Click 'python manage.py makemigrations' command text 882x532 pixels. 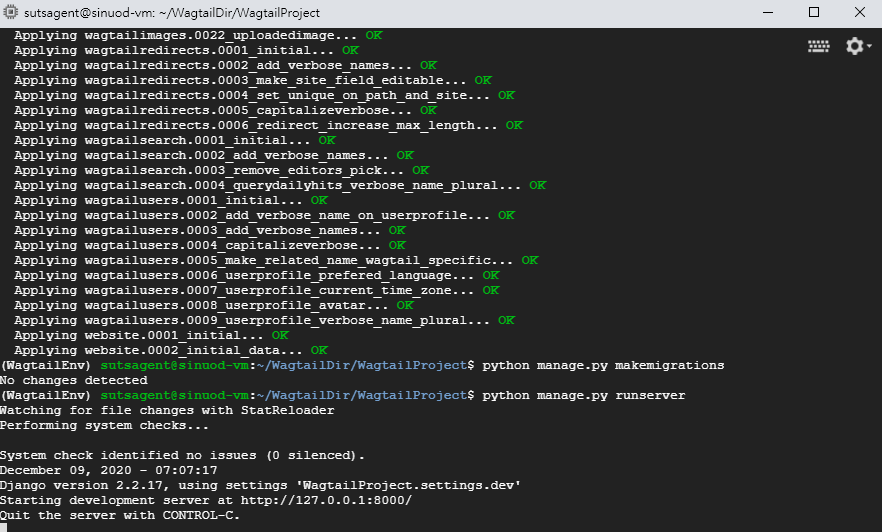click(603, 365)
